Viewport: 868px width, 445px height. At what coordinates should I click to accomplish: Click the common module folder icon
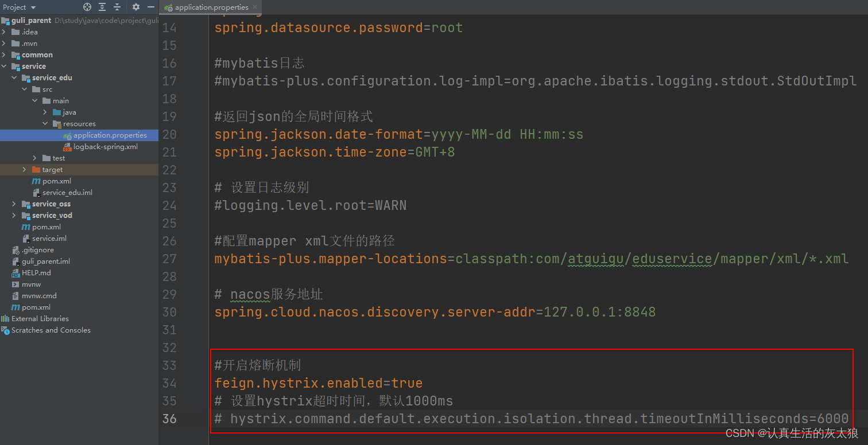tap(15, 55)
